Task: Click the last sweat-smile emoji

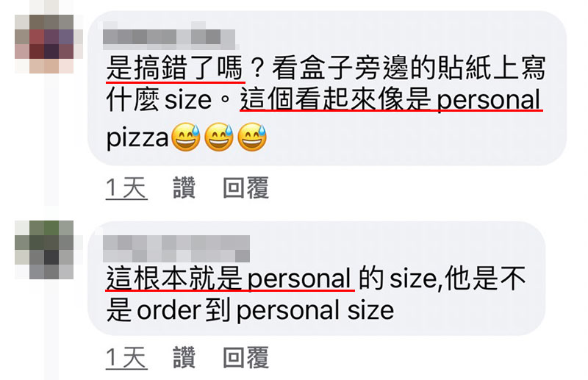Action: coord(252,137)
